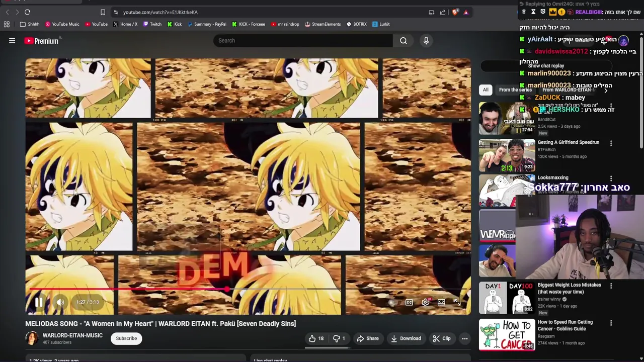Viewport: 644px width, 362px height.
Task: Open options for Biggest Weight Loss Mistakes
Action: 611,286
